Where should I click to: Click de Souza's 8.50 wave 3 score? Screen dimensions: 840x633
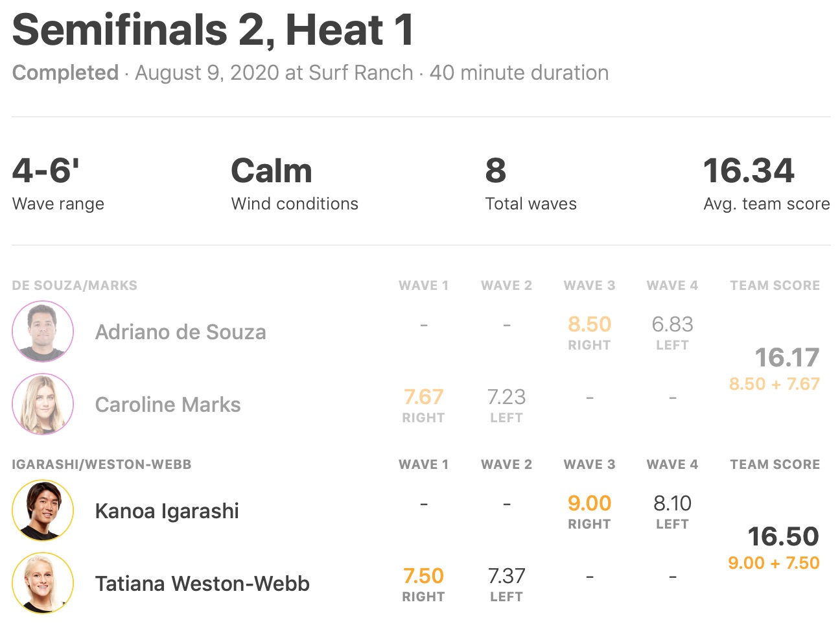click(589, 324)
